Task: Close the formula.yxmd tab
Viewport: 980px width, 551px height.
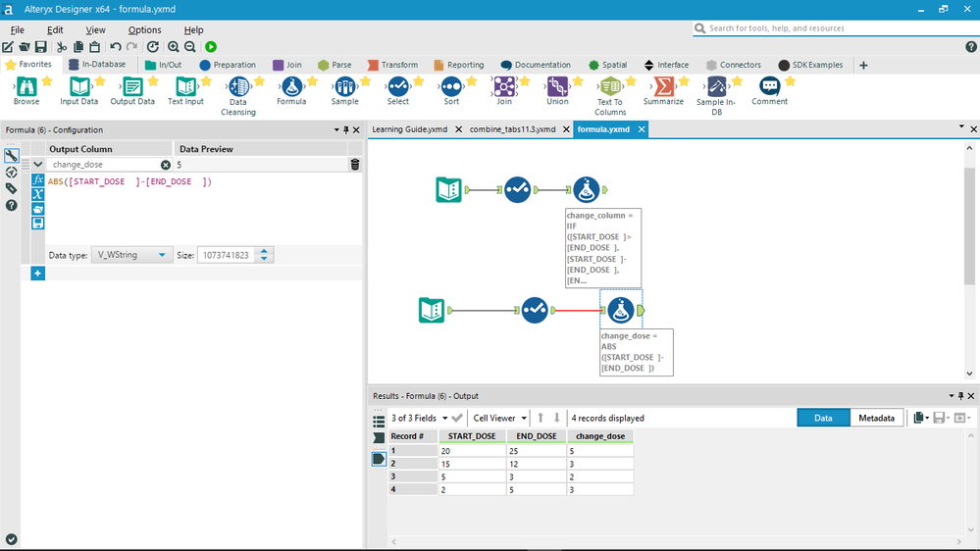Action: [642, 129]
